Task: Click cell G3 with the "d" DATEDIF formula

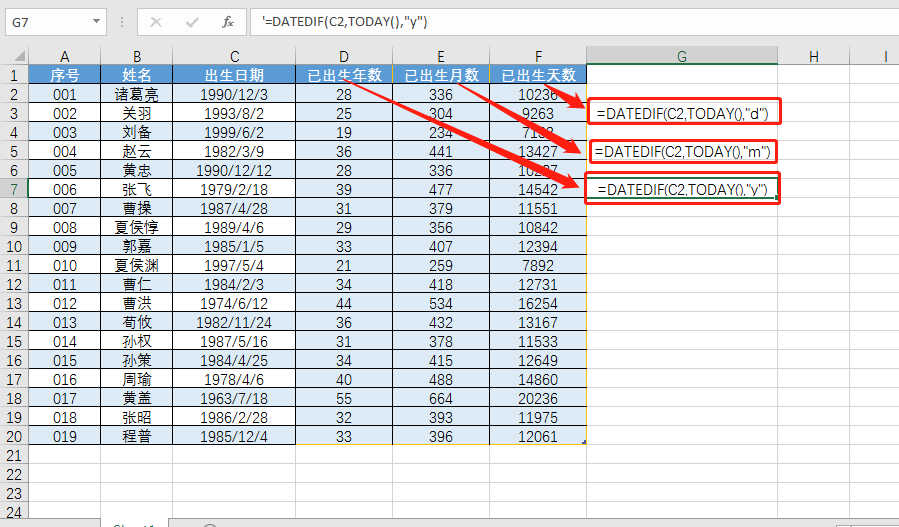Action: coord(681,113)
